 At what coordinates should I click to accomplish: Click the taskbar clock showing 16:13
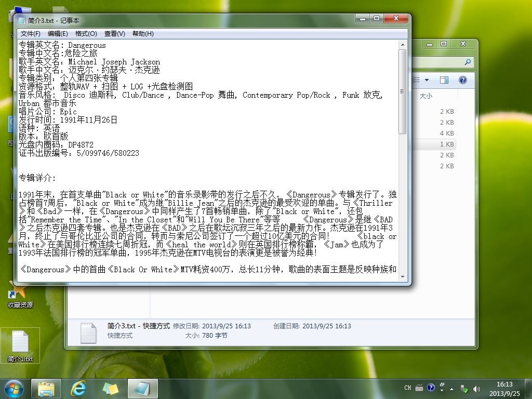(x=504, y=389)
